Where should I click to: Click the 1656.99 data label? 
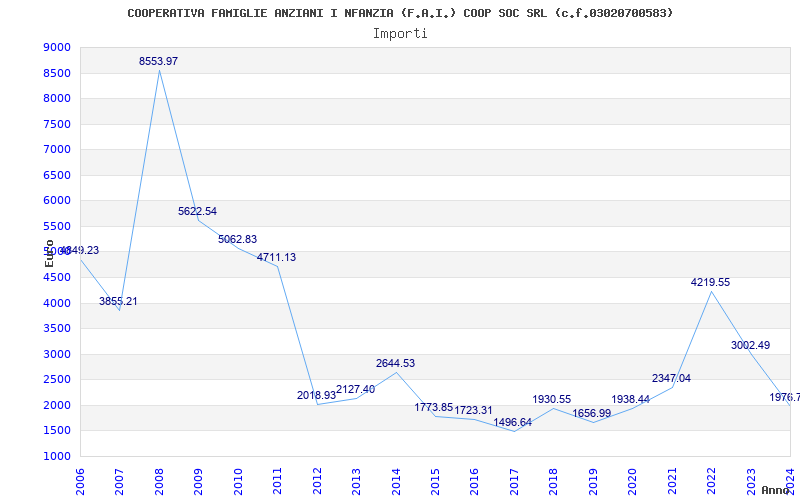tap(591, 414)
